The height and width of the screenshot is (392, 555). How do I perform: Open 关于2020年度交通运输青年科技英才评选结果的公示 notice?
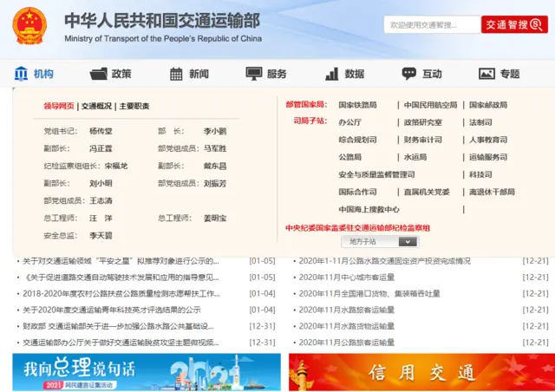point(112,310)
